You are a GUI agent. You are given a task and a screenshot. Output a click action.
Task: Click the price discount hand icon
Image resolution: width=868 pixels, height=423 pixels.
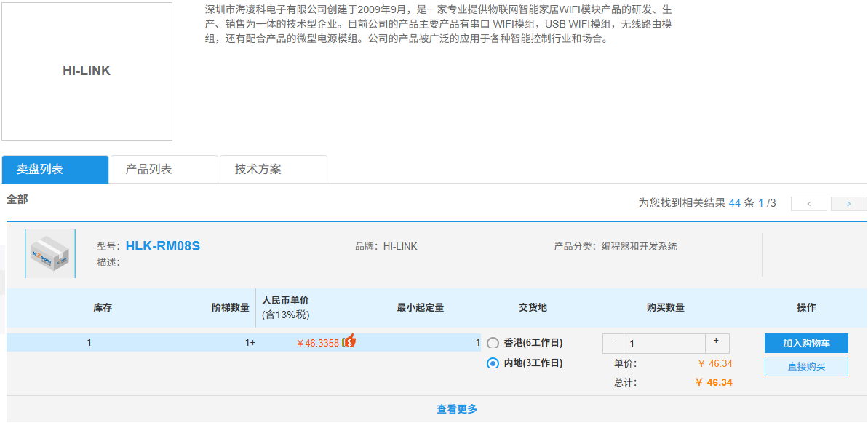(x=349, y=341)
